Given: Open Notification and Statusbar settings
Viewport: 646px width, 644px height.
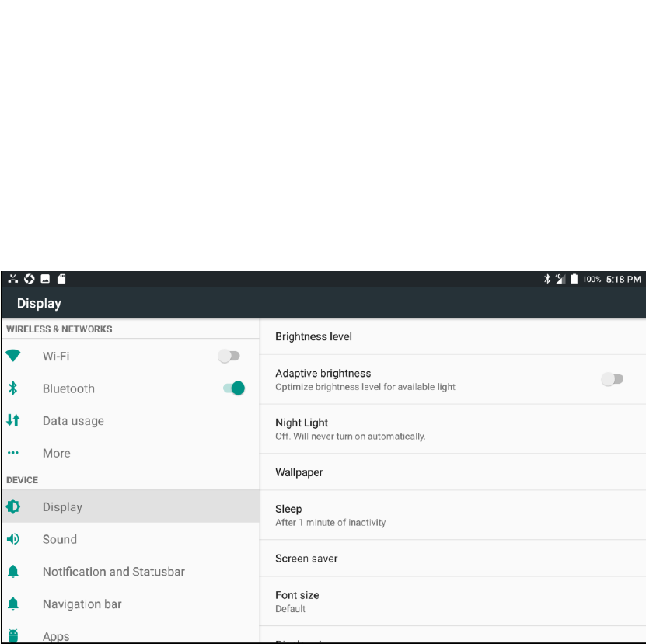Looking at the screenshot, I should [x=130, y=572].
